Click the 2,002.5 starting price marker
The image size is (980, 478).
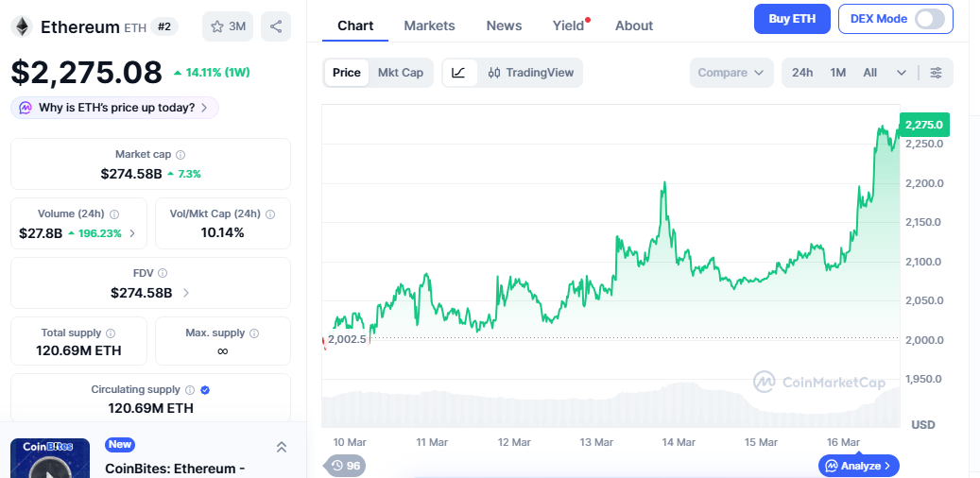pos(346,339)
